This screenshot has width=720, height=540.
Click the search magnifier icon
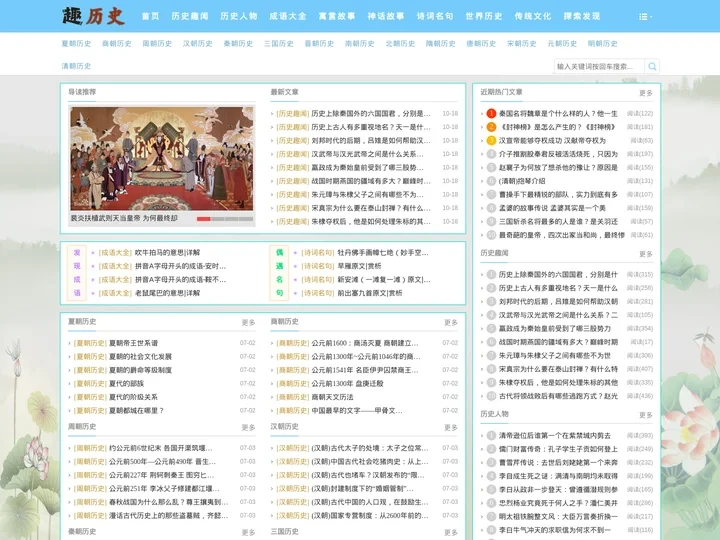tap(652, 67)
